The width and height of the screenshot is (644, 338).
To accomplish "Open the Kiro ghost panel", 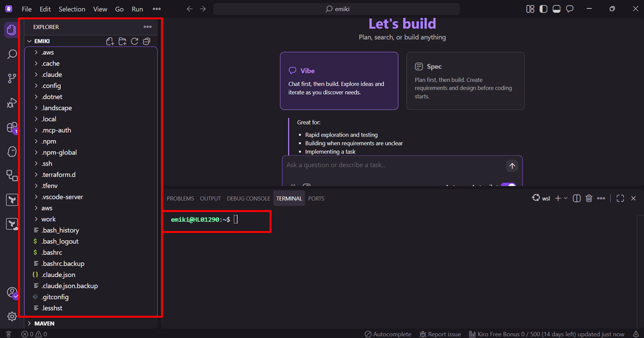I will [12, 152].
